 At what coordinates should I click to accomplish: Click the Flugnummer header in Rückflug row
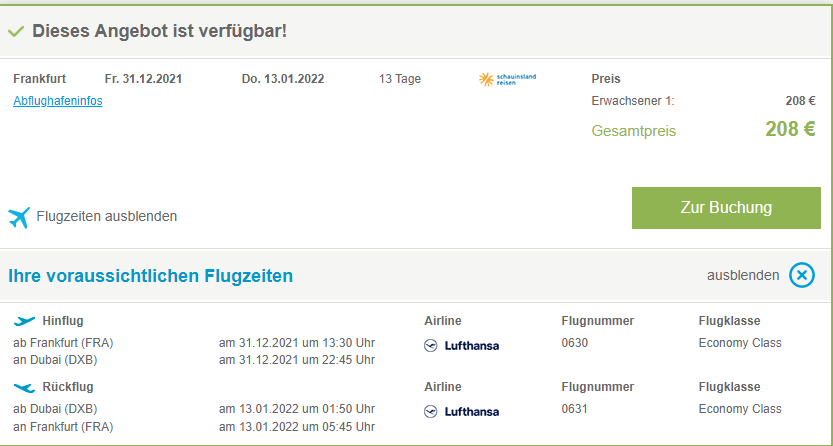point(598,387)
